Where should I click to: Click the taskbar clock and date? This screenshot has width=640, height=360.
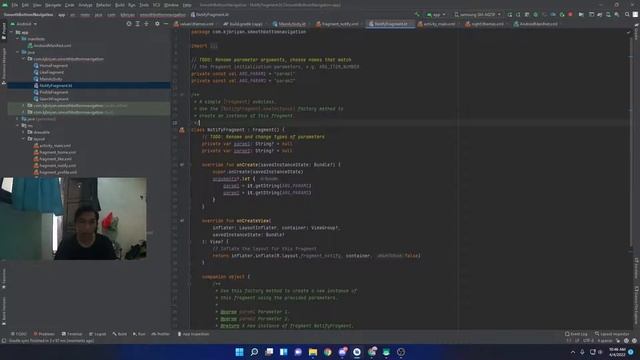[617, 352]
